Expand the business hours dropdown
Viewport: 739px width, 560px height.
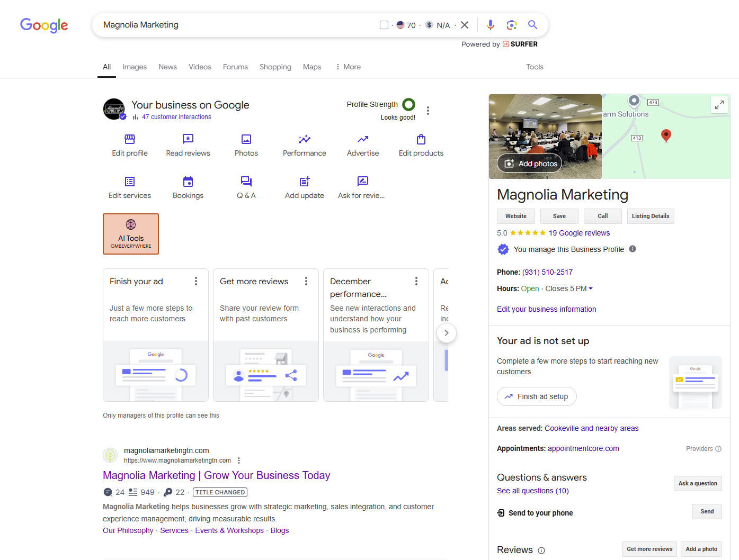pyautogui.click(x=591, y=288)
